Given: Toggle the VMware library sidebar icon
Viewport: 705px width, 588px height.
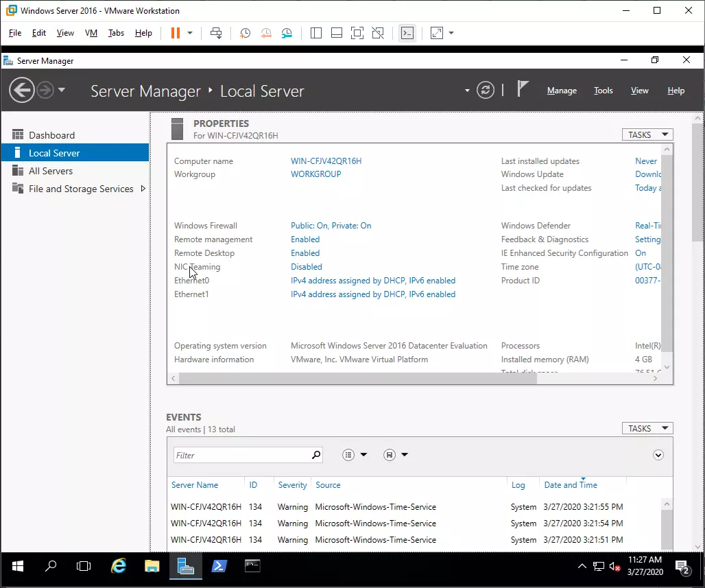Looking at the screenshot, I should coord(316,33).
